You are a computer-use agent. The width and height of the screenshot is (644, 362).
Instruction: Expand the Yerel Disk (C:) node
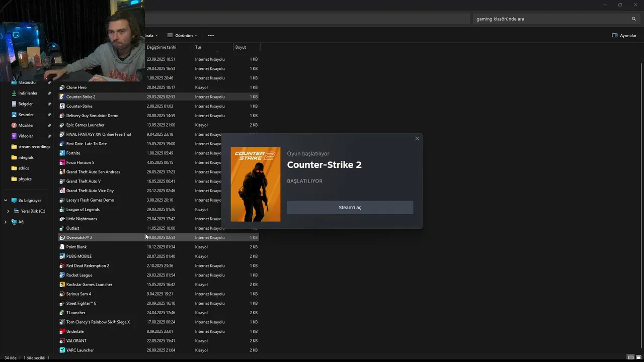[8, 211]
